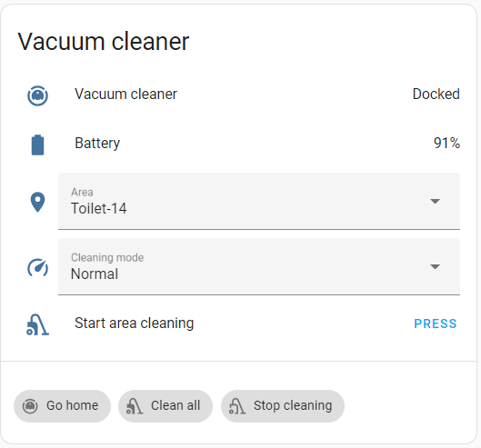Click the battery icon
Image resolution: width=481 pixels, height=448 pixels.
pos(37,144)
